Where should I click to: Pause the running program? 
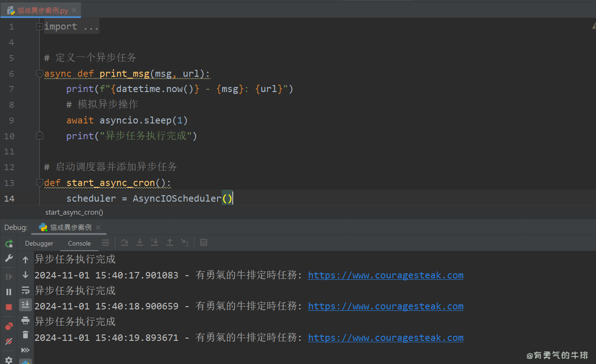click(x=8, y=291)
